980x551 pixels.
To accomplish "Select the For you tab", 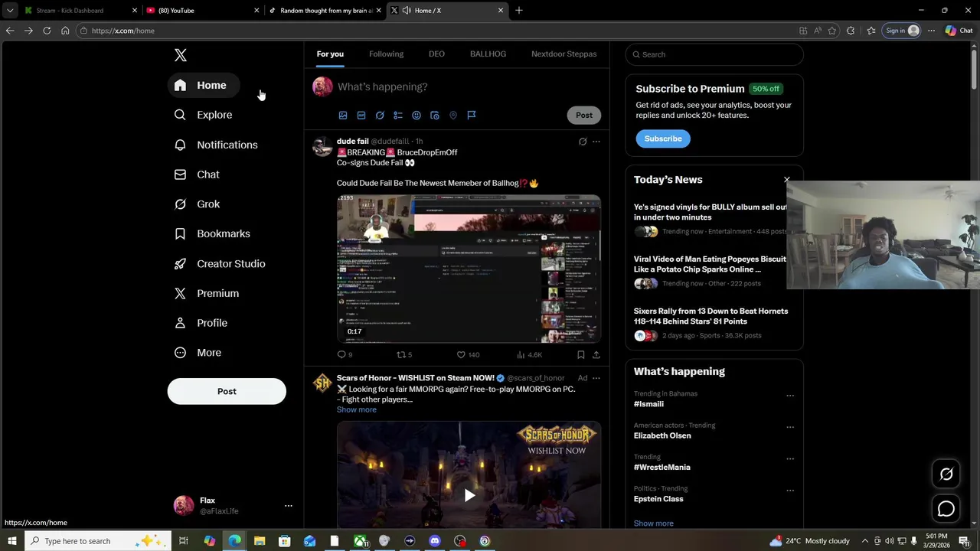I will click(330, 54).
